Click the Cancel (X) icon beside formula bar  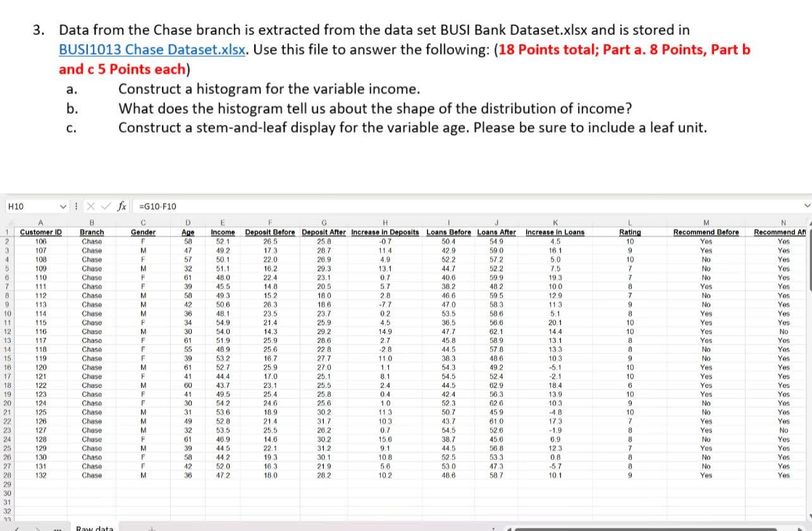(92, 207)
